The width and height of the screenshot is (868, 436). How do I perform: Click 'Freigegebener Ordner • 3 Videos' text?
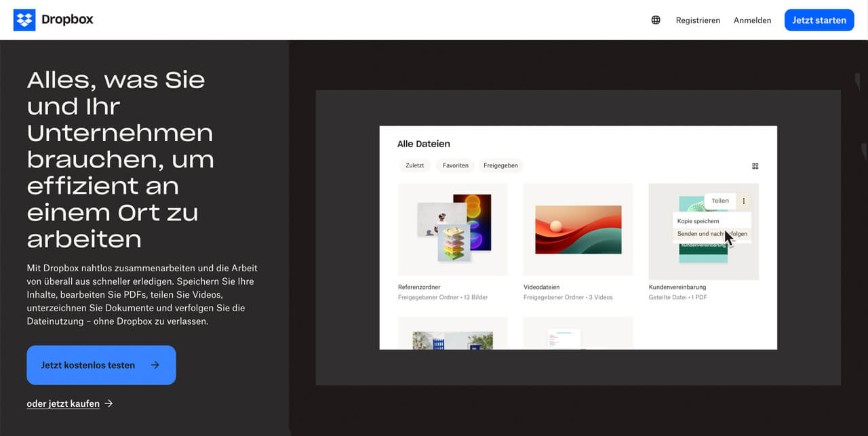pyautogui.click(x=568, y=298)
